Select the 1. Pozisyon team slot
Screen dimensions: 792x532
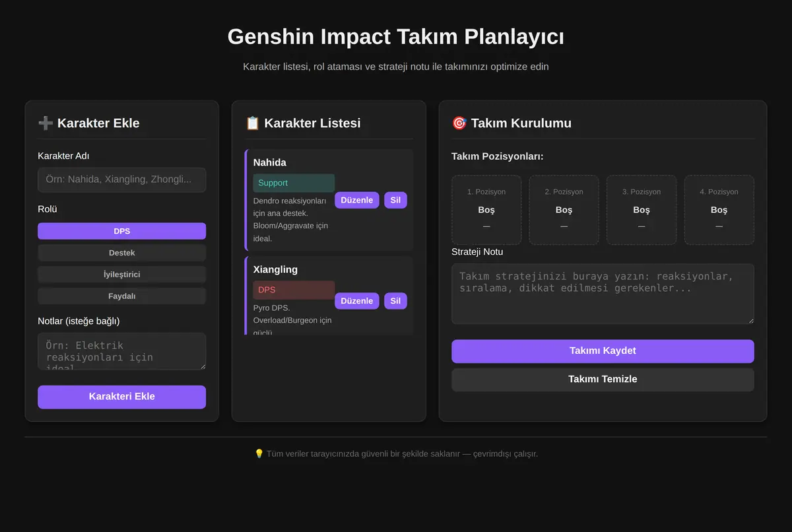pos(486,210)
